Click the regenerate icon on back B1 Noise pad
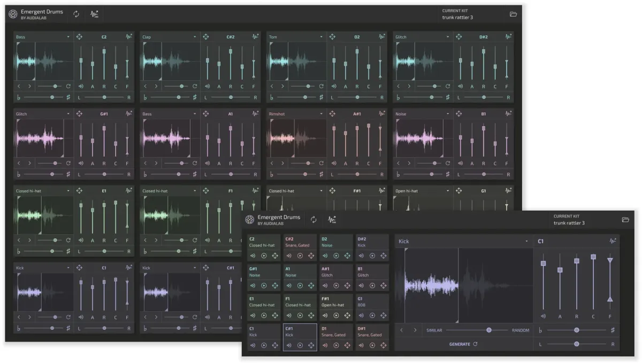This screenshot has width=642, height=364. click(447, 163)
